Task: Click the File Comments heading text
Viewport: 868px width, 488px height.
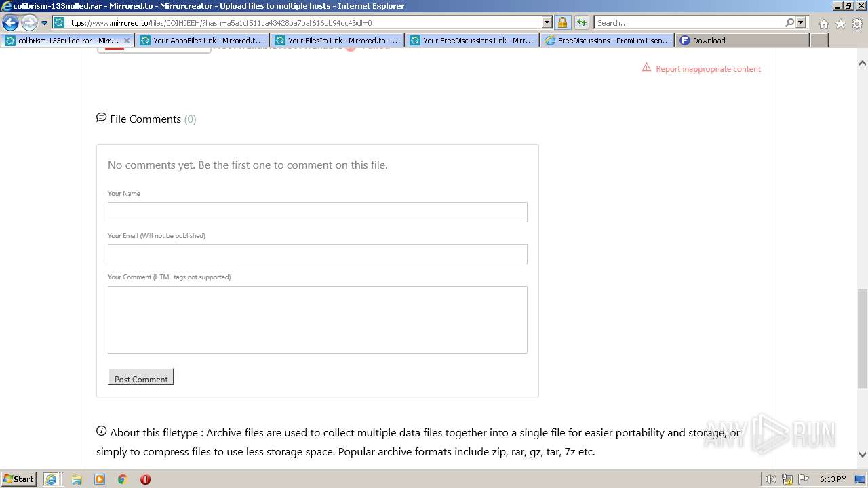Action: point(145,119)
